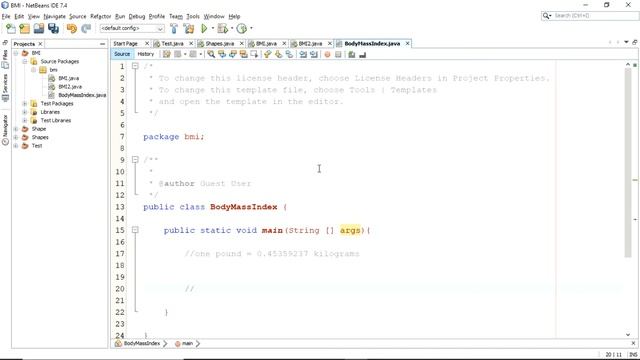This screenshot has width=640, height=360.
Task: Toggle highlight search in editor
Action: tap(244, 54)
